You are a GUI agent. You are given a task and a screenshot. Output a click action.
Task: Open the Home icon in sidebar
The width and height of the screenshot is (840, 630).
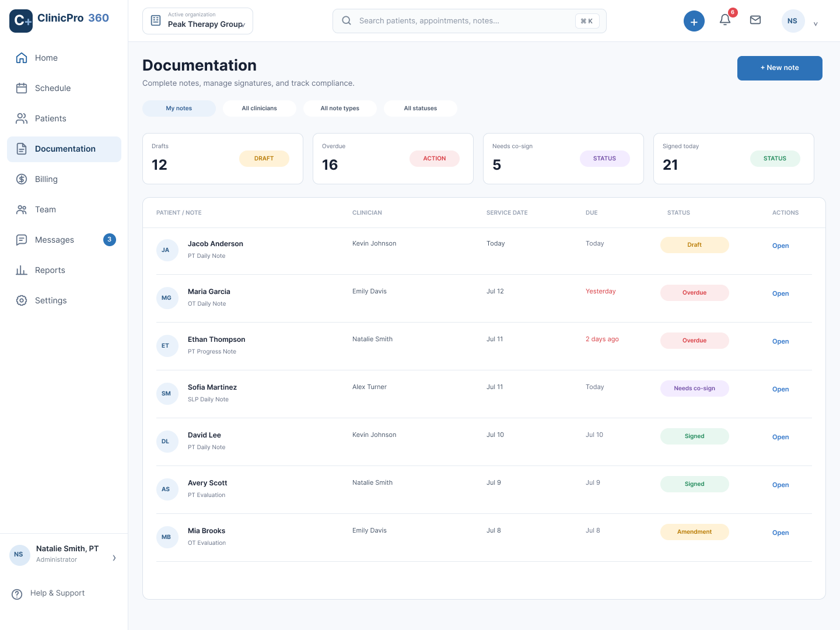[22, 58]
